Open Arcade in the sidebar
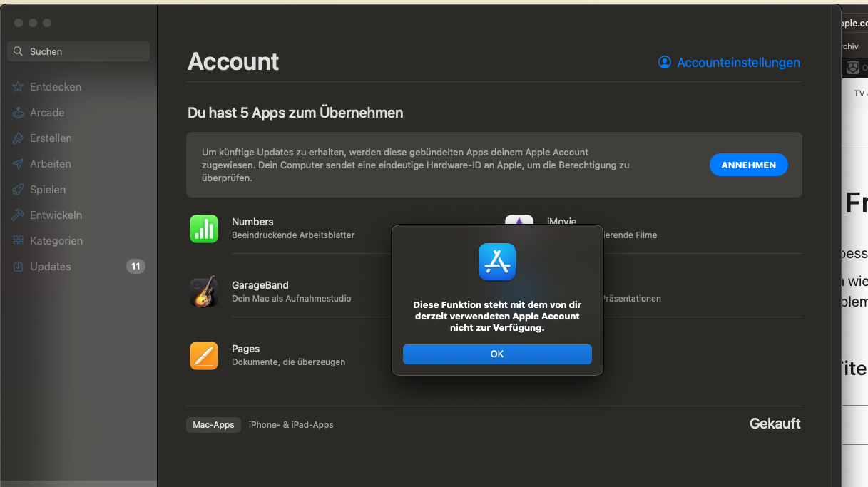The image size is (868, 487). pyautogui.click(x=47, y=113)
